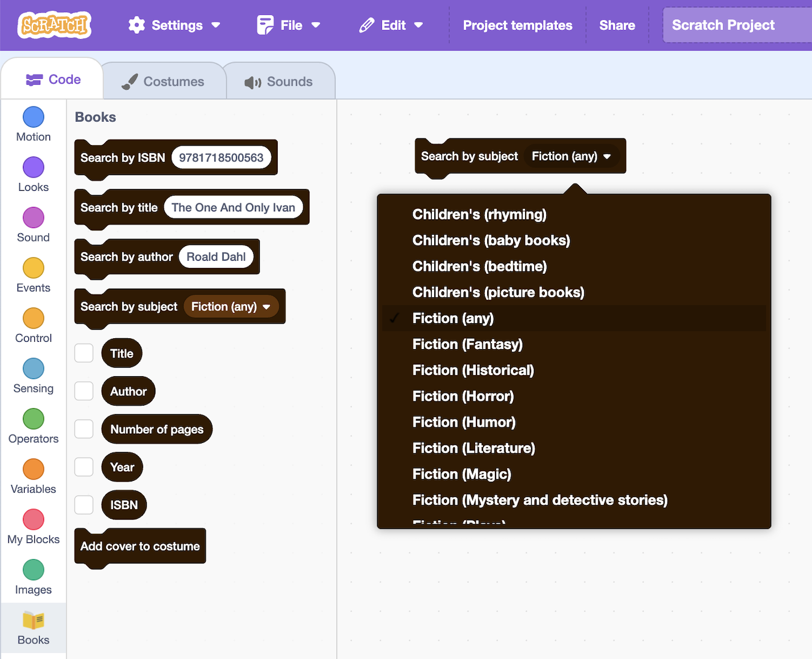Expand the File menu

pos(289,25)
